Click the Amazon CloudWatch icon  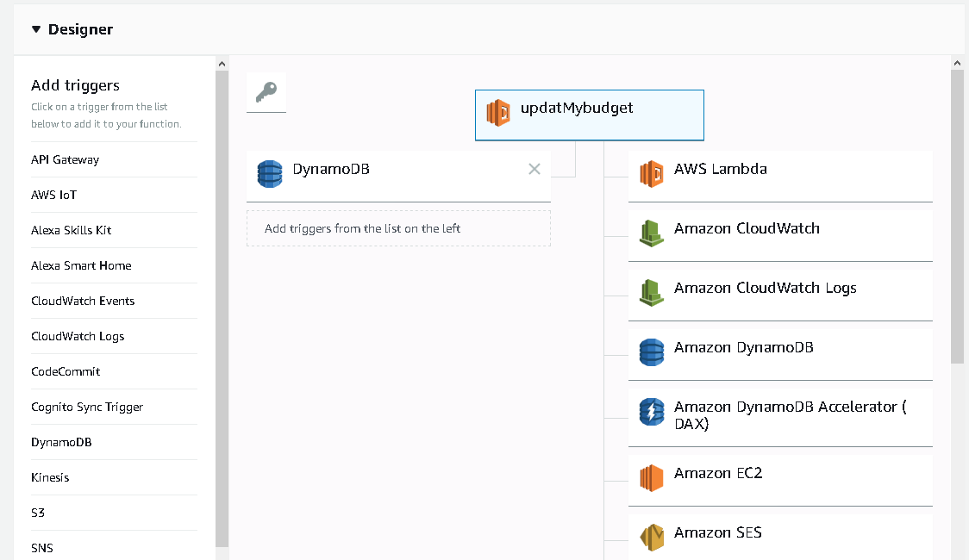[652, 233]
